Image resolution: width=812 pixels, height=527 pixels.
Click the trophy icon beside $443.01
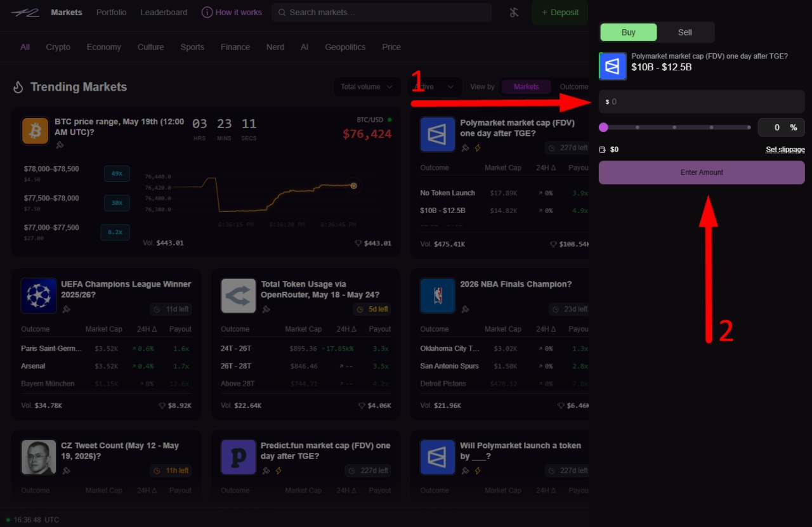point(358,244)
